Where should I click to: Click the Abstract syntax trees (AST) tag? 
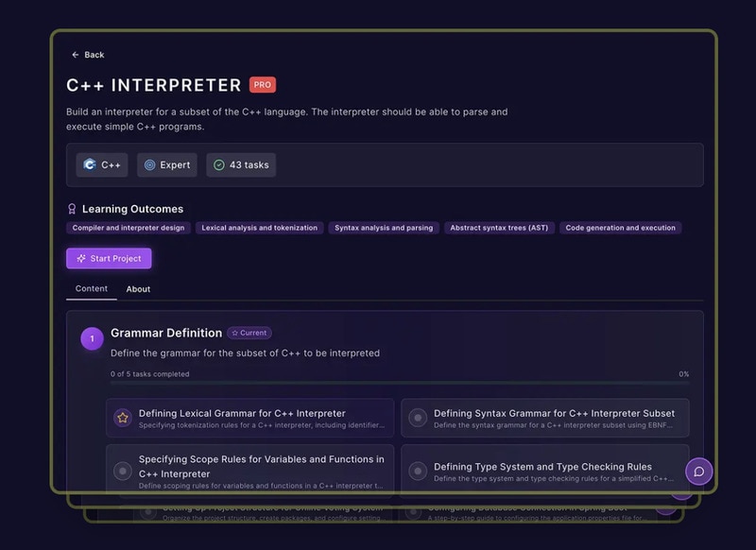pyautogui.click(x=499, y=228)
